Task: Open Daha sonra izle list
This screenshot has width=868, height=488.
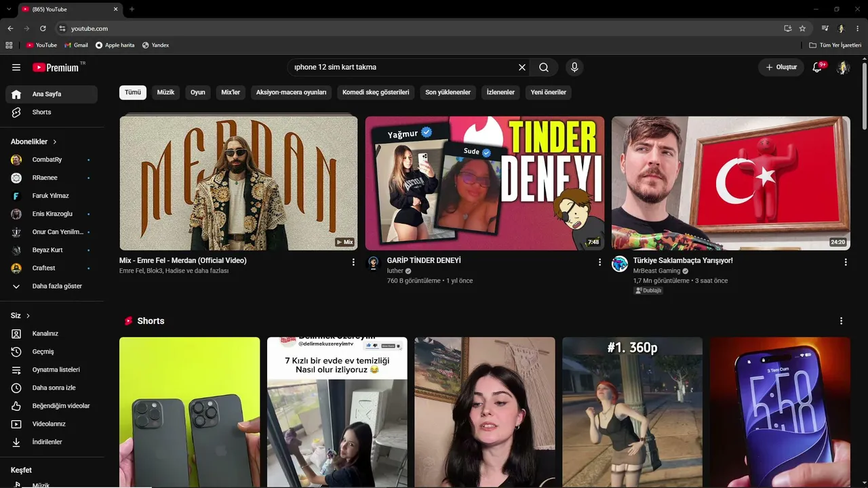Action: [52, 388]
